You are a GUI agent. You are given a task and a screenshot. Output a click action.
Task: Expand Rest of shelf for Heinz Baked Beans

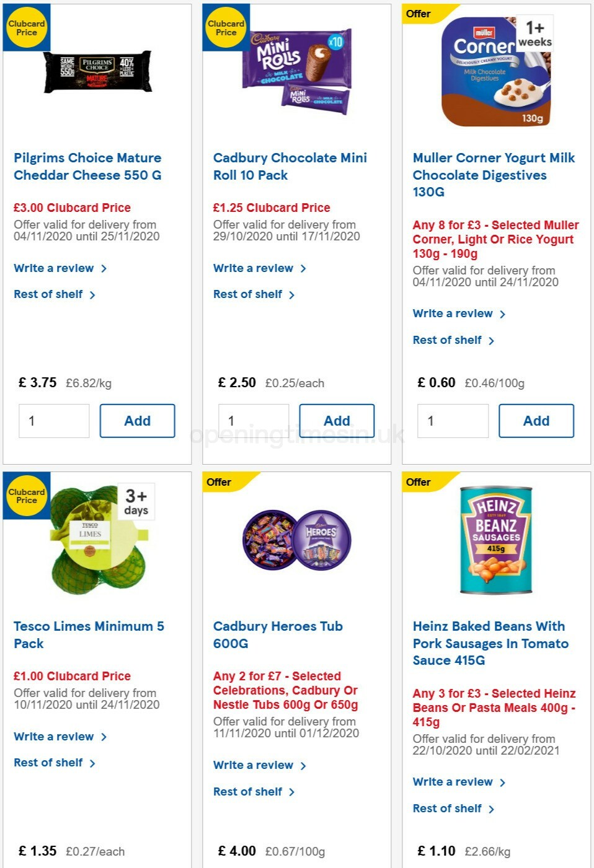click(447, 809)
